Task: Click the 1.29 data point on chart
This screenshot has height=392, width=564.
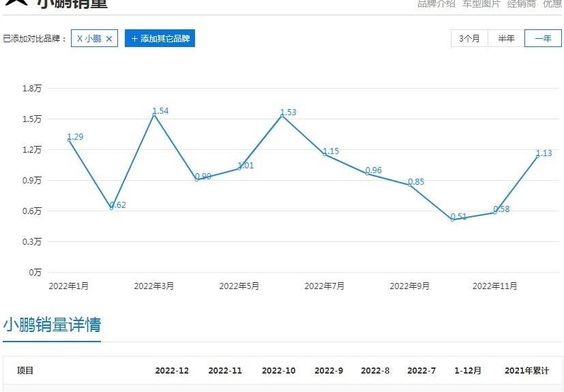Action: (x=69, y=140)
